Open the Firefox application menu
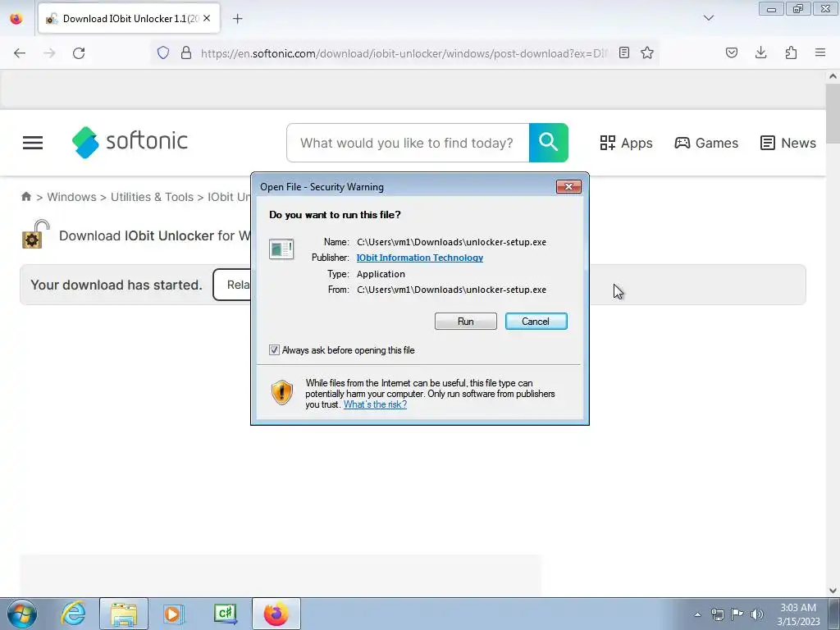Screen dimensions: 840x630 pyautogui.click(x=820, y=52)
